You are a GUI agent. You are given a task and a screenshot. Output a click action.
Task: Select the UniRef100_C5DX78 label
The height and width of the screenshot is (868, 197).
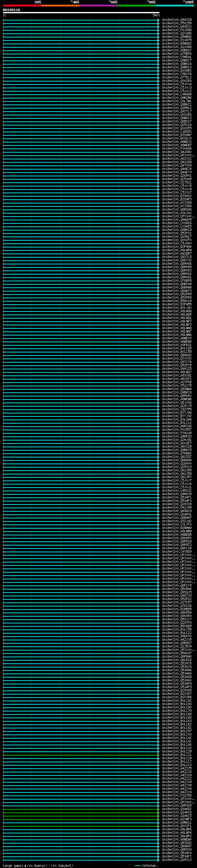177,74
